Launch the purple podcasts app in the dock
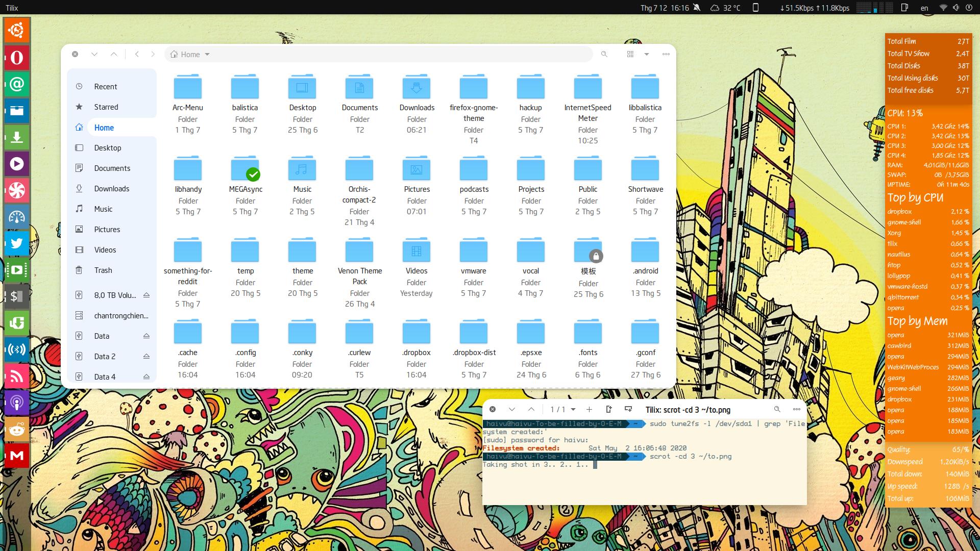The image size is (980, 551). click(x=17, y=403)
